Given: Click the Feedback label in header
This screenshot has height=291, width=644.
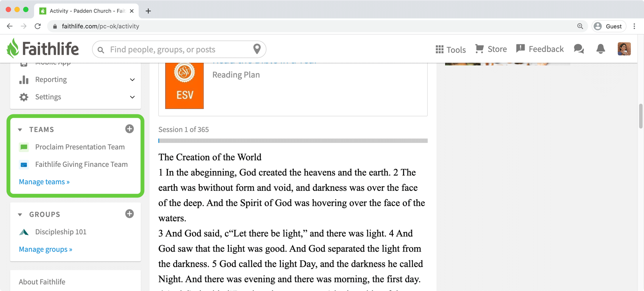Looking at the screenshot, I should 546,49.
